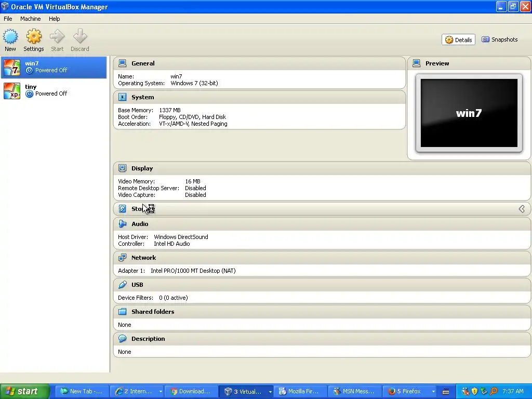Click the '1337 MB' base memory value
This screenshot has width=532, height=399.
(x=170, y=110)
